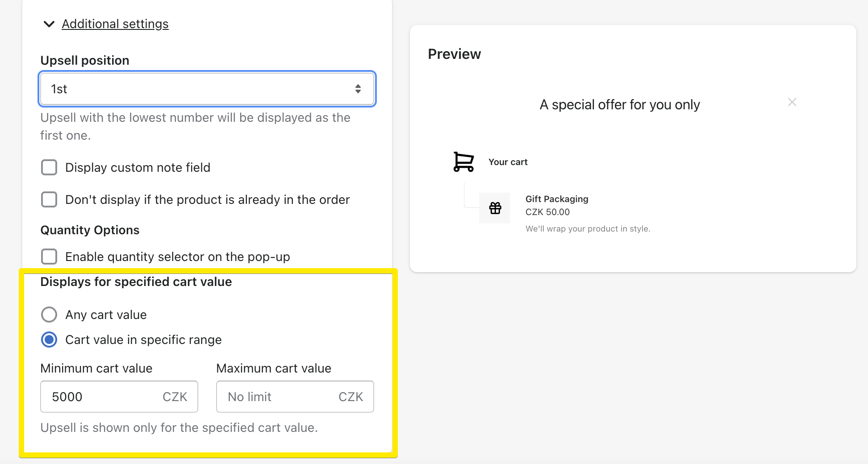Click the Your cart label in preview

(508, 162)
